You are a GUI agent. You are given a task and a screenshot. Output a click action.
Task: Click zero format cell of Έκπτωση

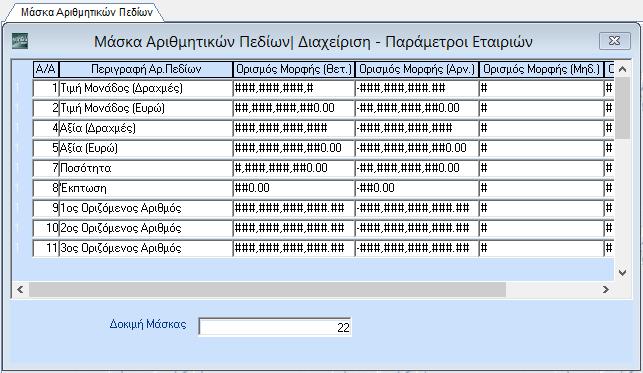pos(541,188)
